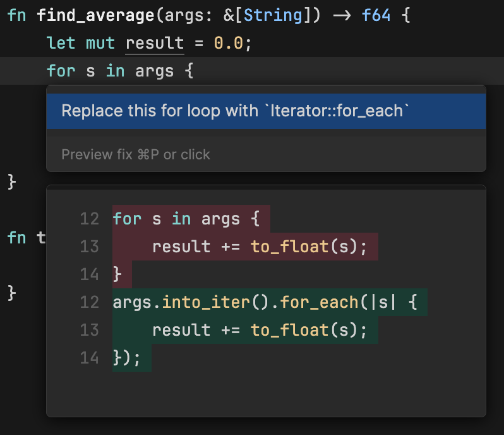
Task: Click the red closing brace in diff preview
Action: click(x=117, y=274)
